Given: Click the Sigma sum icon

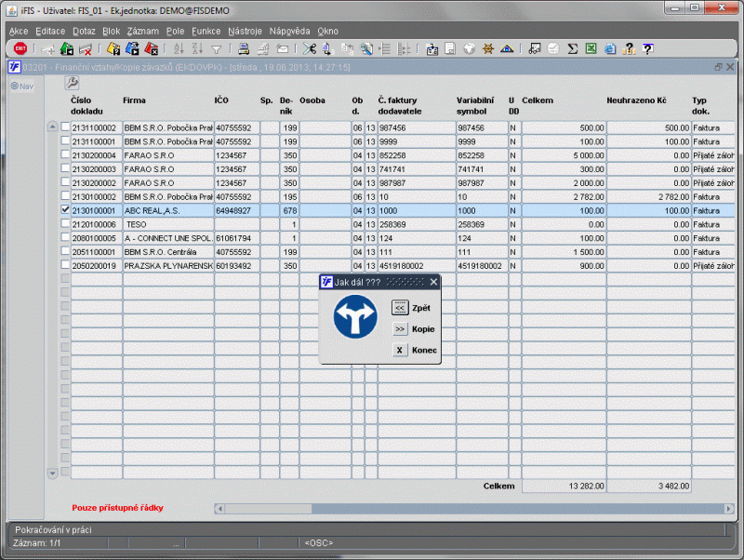Looking at the screenshot, I should [x=573, y=48].
